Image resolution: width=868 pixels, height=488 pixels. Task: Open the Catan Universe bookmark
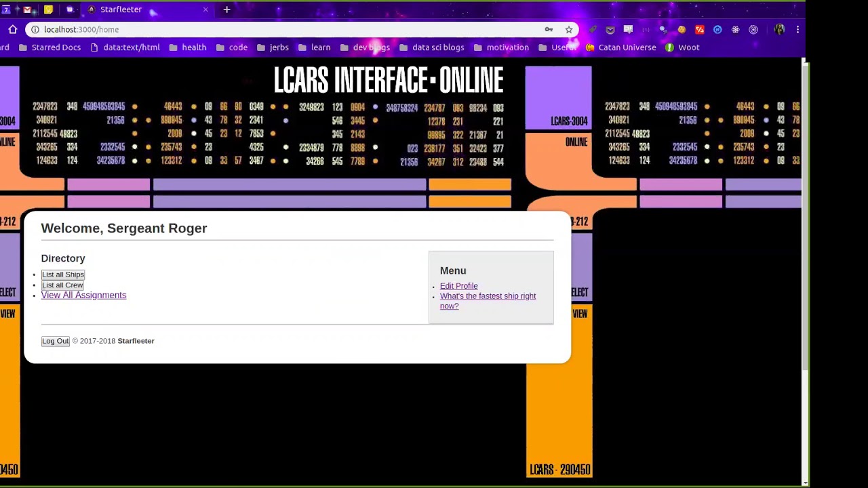coord(620,47)
